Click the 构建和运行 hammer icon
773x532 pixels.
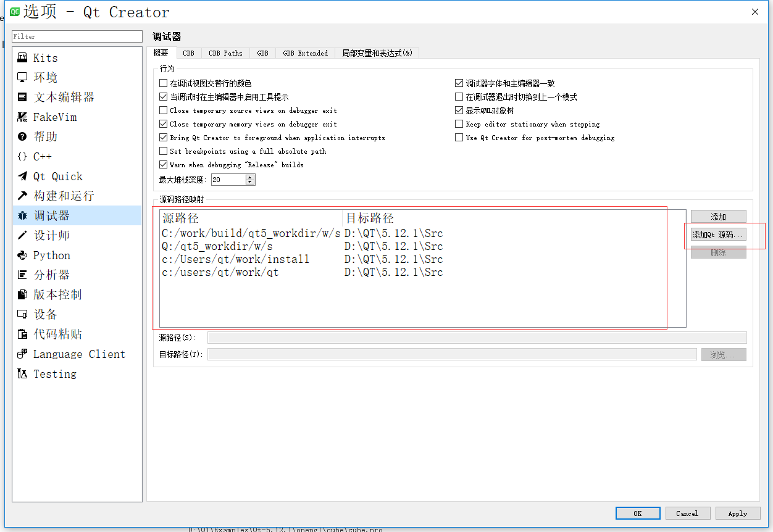[x=22, y=196]
